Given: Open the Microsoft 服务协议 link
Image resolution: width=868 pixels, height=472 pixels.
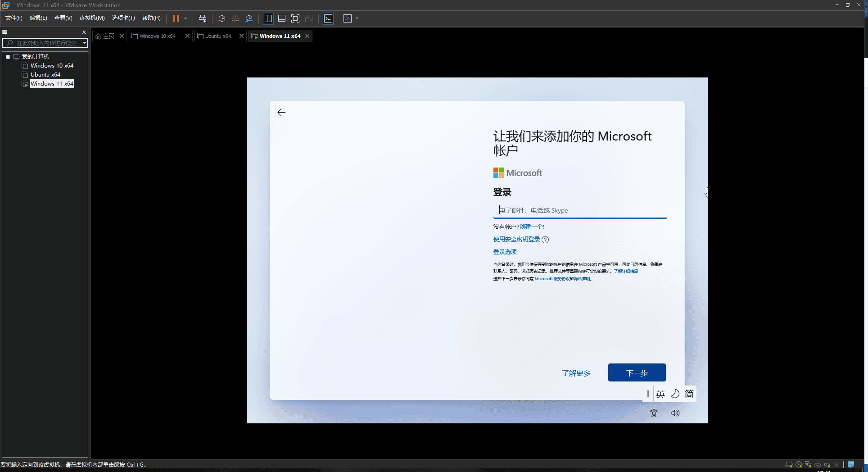Looking at the screenshot, I should point(552,279).
